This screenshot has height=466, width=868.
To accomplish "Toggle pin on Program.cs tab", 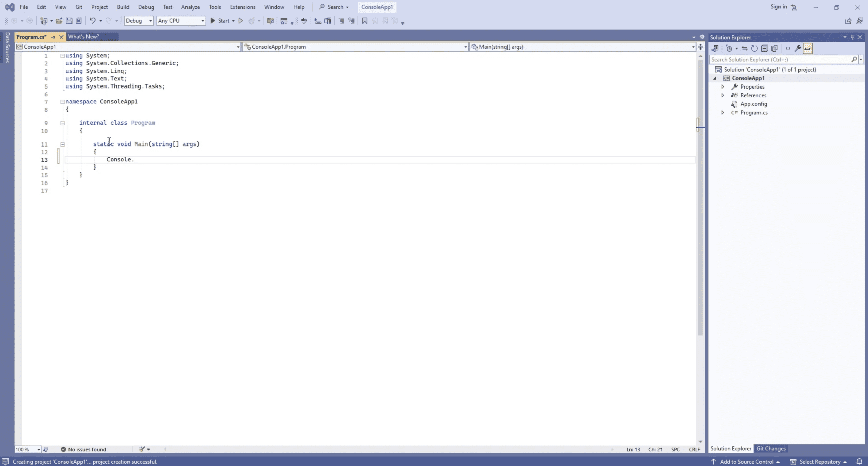I will tap(53, 37).
